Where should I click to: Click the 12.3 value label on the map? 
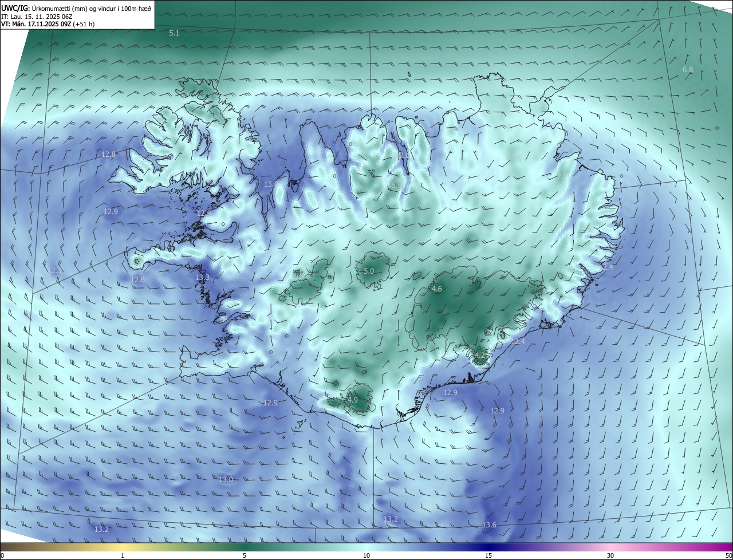[x=54, y=270]
